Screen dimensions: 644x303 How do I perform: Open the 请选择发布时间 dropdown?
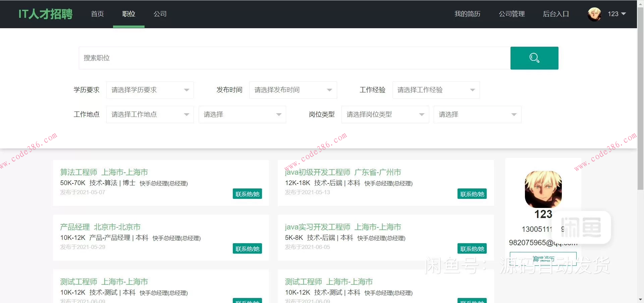[x=292, y=90]
